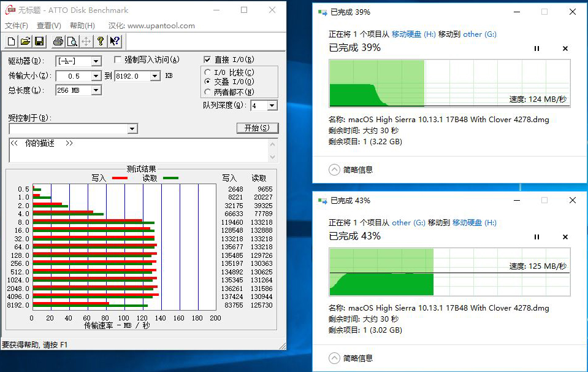Select I/O Comparison radio button
This screenshot has width=588, height=372.
(207, 72)
